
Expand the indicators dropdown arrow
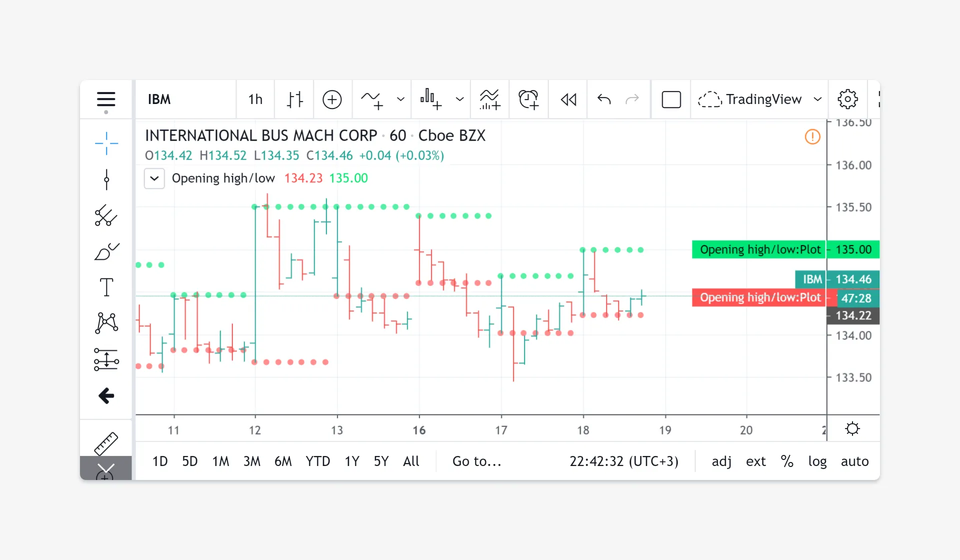click(400, 99)
